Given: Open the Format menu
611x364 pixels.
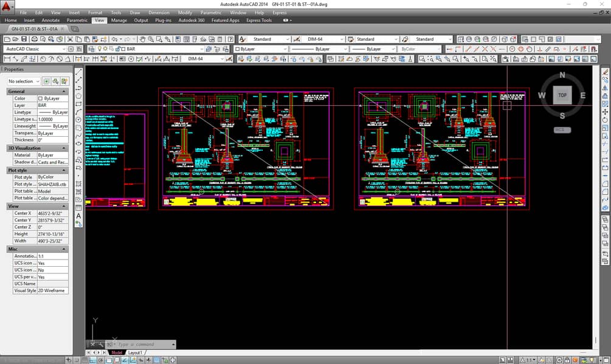Looking at the screenshot, I should [95, 13].
